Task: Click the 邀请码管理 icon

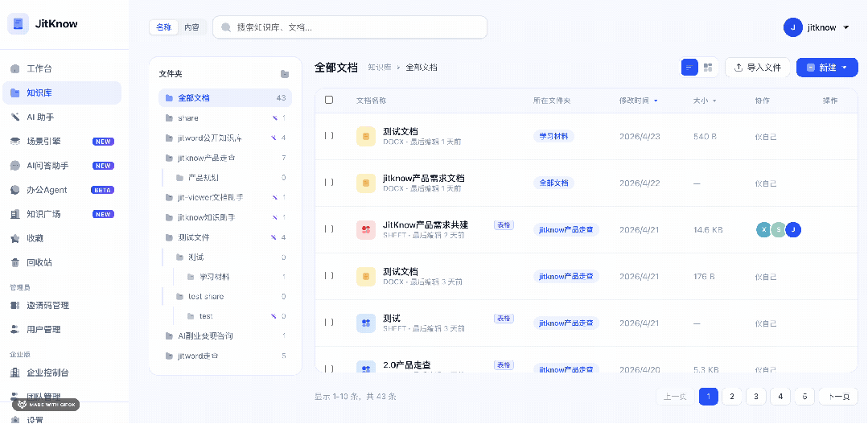Action: pyautogui.click(x=15, y=306)
